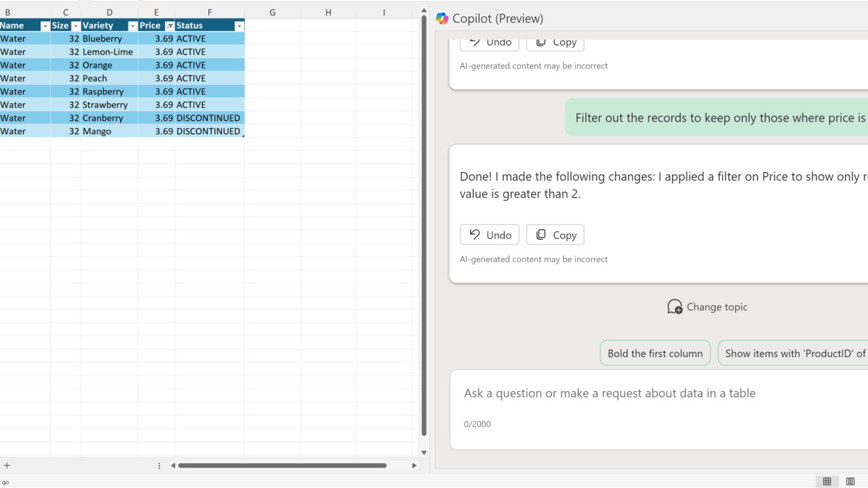This screenshot has height=488, width=868.
Task: Choose 'Bold the first column' suggestion
Action: click(655, 353)
